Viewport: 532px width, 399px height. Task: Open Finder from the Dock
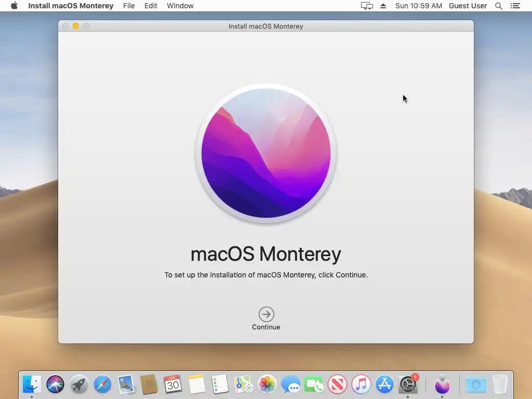point(32,384)
